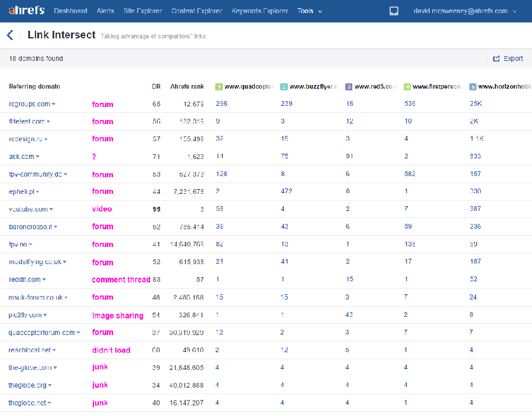Click the Link Intersect page title

click(61, 35)
